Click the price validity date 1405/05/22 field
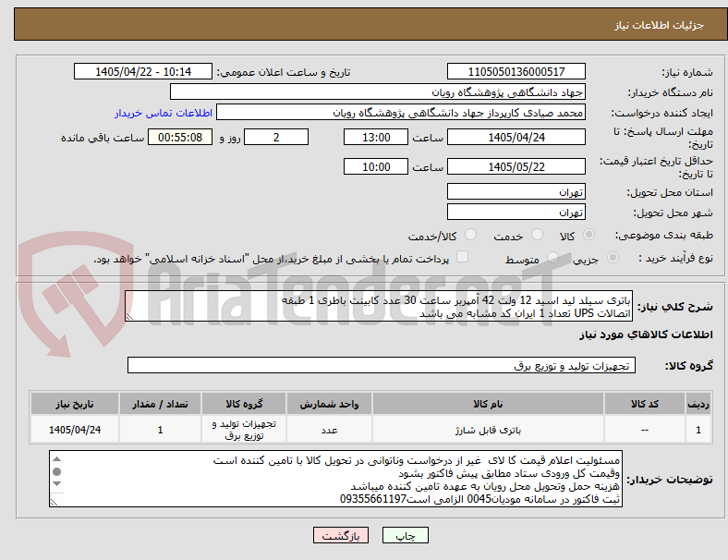 point(516,166)
